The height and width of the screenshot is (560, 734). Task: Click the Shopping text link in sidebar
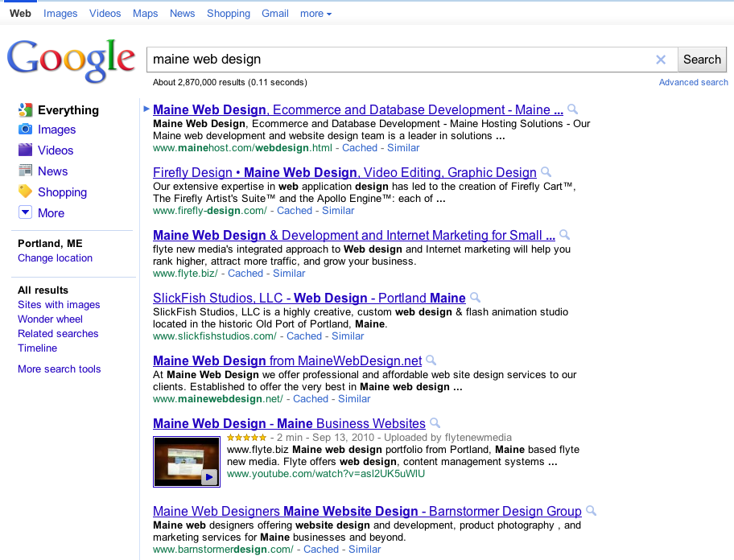click(62, 192)
